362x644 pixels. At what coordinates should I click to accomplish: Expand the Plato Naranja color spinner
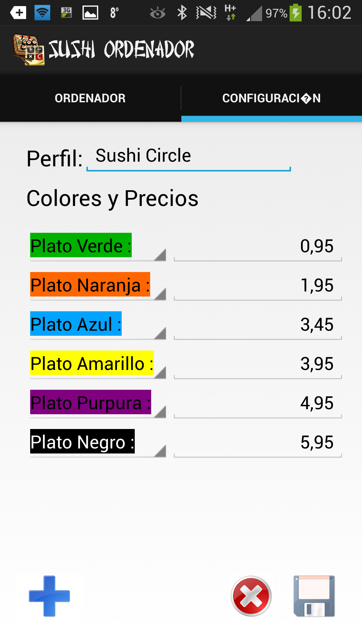tap(98, 285)
